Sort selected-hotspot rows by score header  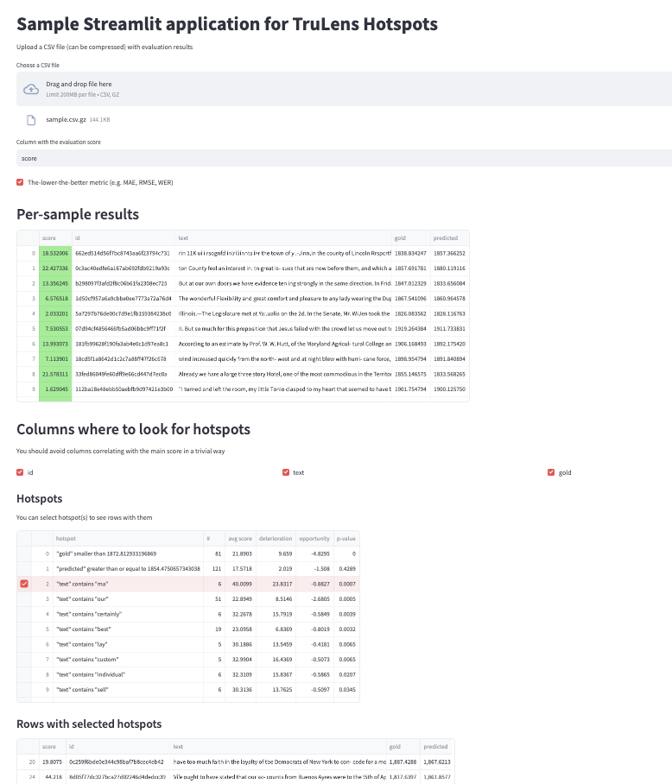pyautogui.click(x=52, y=747)
